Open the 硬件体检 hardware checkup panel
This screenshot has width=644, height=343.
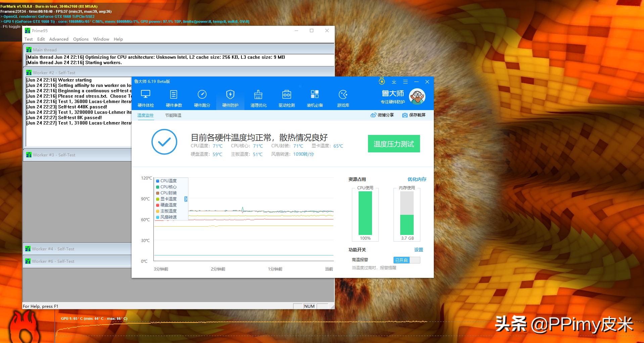click(x=145, y=98)
